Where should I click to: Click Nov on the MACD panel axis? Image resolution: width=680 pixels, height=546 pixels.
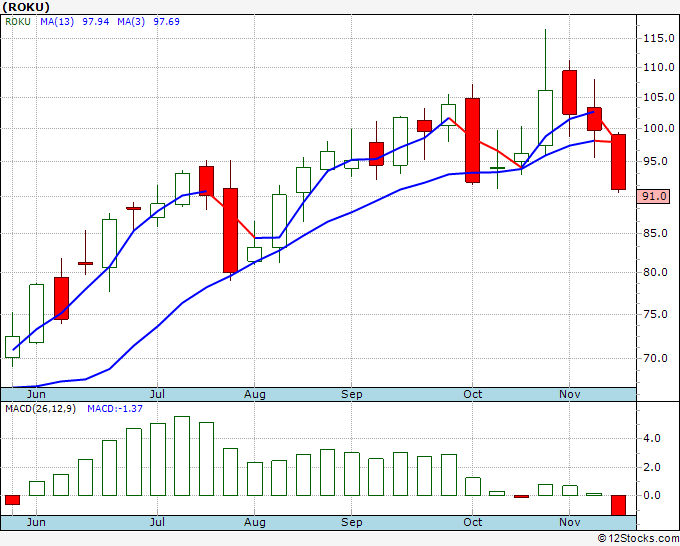(x=569, y=522)
